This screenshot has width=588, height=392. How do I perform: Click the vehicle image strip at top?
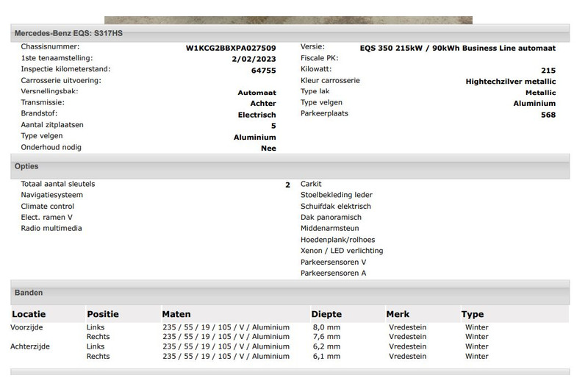tap(288, 21)
